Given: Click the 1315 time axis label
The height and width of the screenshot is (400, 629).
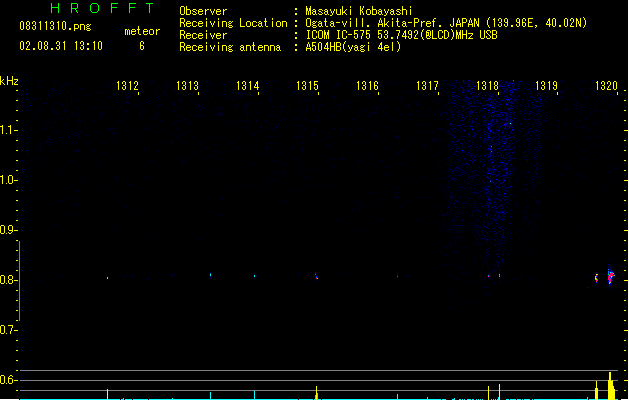Looking at the screenshot, I should (307, 86).
